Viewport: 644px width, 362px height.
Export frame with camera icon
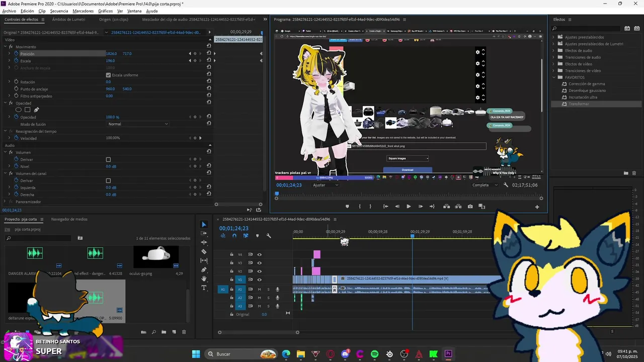[470, 207]
